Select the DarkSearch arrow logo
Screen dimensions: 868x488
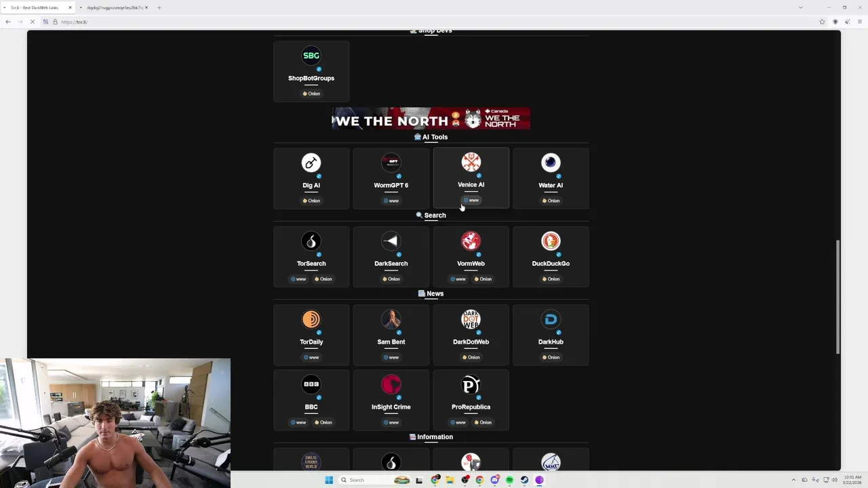pyautogui.click(x=391, y=241)
